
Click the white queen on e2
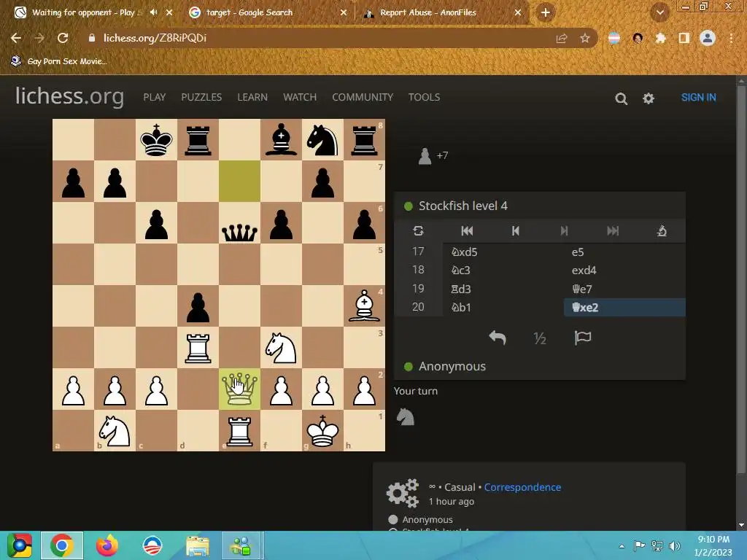coord(239,389)
